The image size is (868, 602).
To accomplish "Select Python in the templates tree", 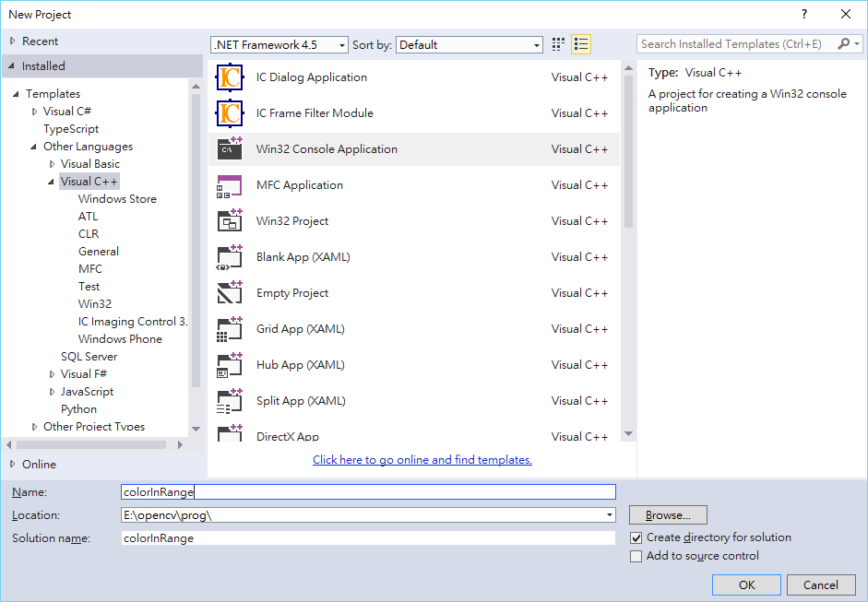I will [78, 409].
